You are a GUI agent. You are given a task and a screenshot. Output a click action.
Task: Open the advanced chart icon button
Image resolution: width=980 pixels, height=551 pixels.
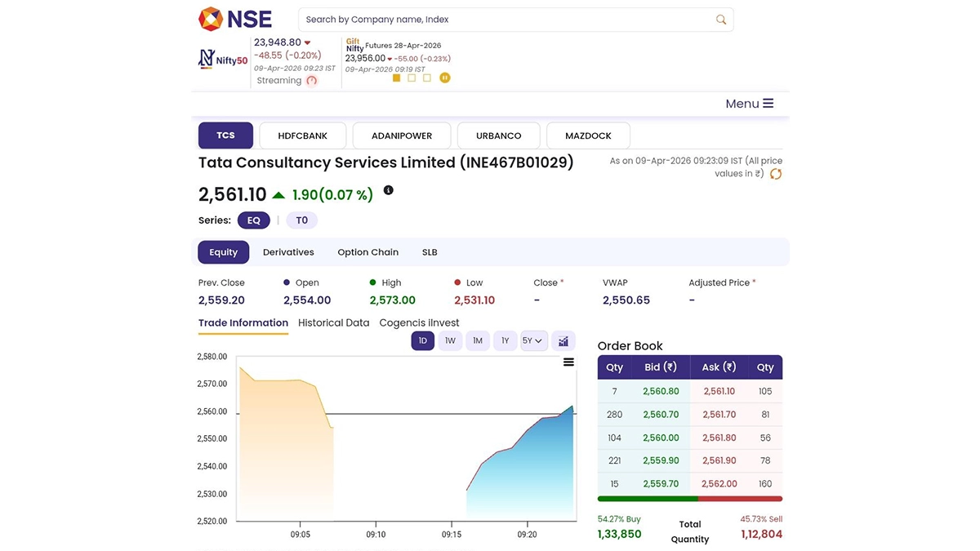coord(563,341)
